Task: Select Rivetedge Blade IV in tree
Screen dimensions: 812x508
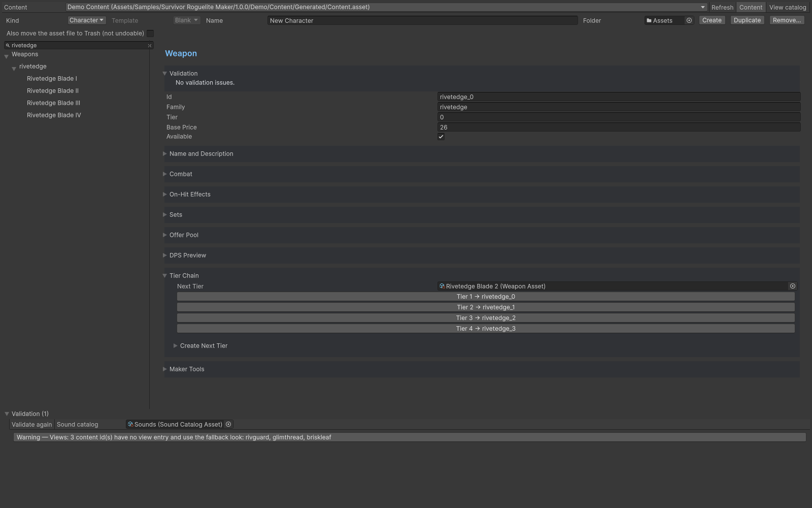Action: click(54, 115)
